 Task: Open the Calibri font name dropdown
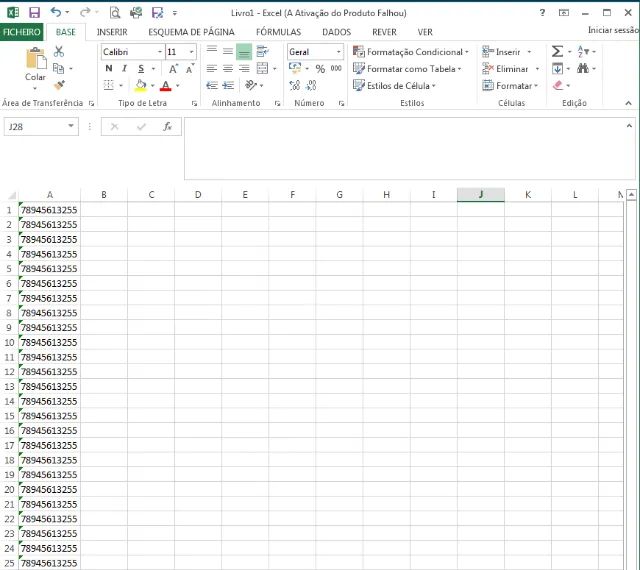(159, 52)
